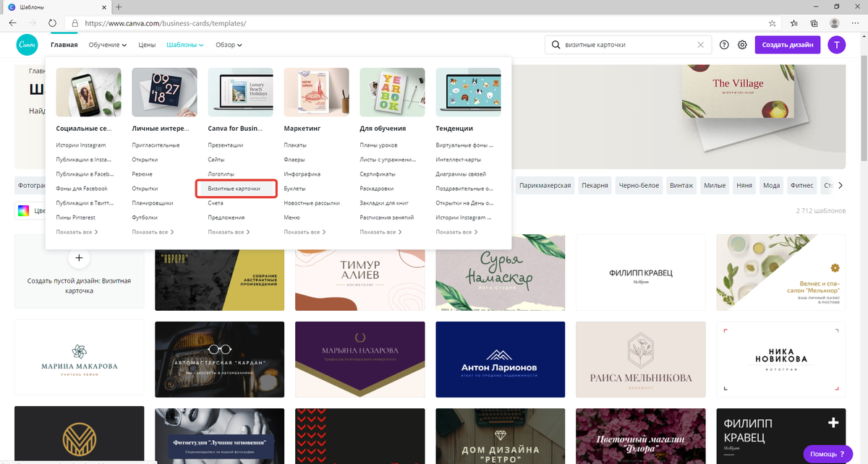This screenshot has width=868, height=464.
Task: Close the Шаблоны browser tab
Action: [x=103, y=7]
